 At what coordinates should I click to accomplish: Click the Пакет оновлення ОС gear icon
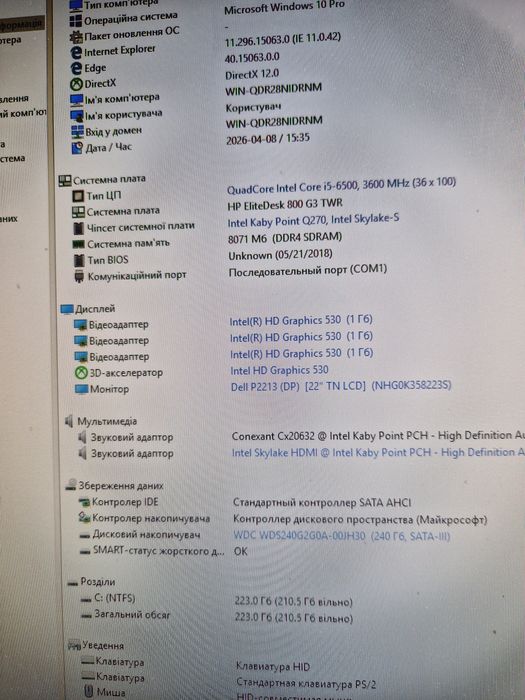pyautogui.click(x=76, y=37)
